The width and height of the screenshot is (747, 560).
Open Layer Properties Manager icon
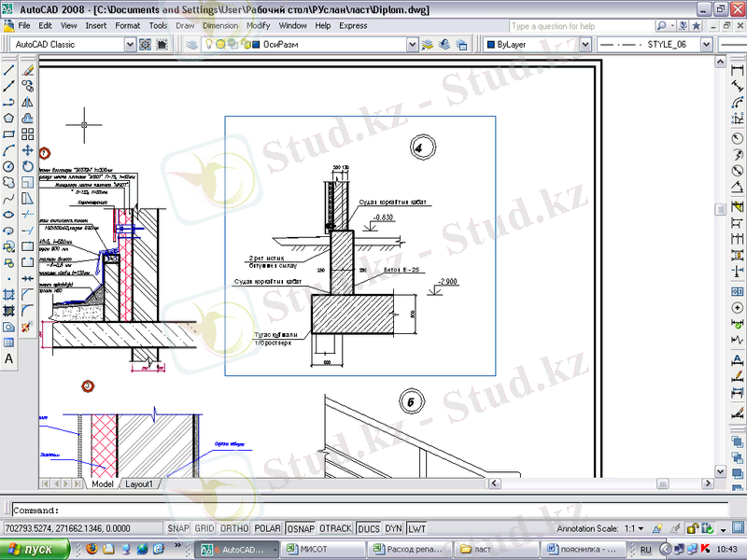click(x=190, y=44)
